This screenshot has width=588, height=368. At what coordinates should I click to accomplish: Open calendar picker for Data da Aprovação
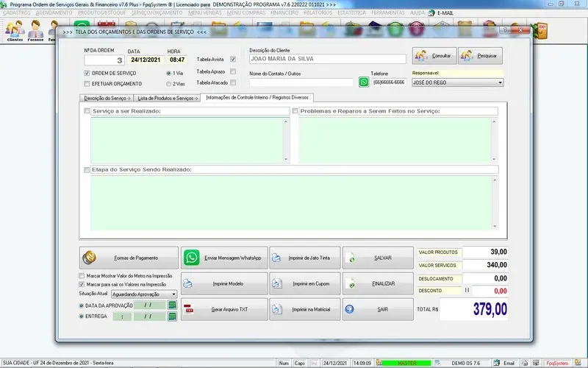tap(172, 304)
